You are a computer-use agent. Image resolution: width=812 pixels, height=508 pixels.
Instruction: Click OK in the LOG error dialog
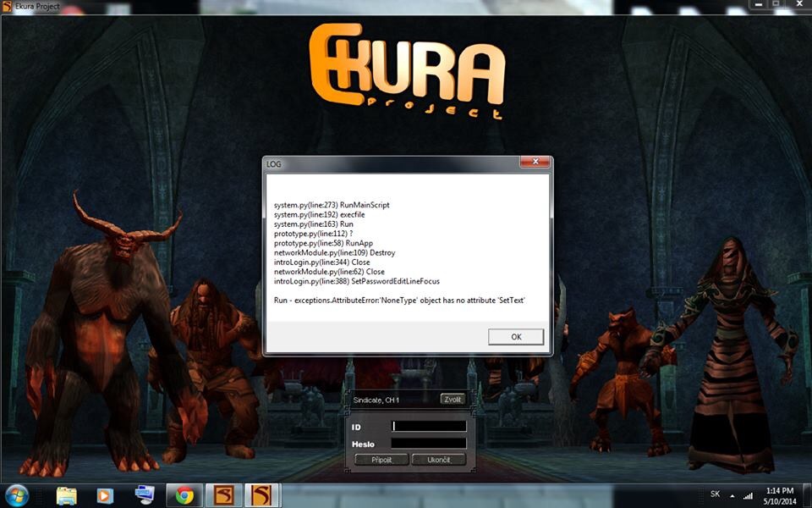click(516, 337)
